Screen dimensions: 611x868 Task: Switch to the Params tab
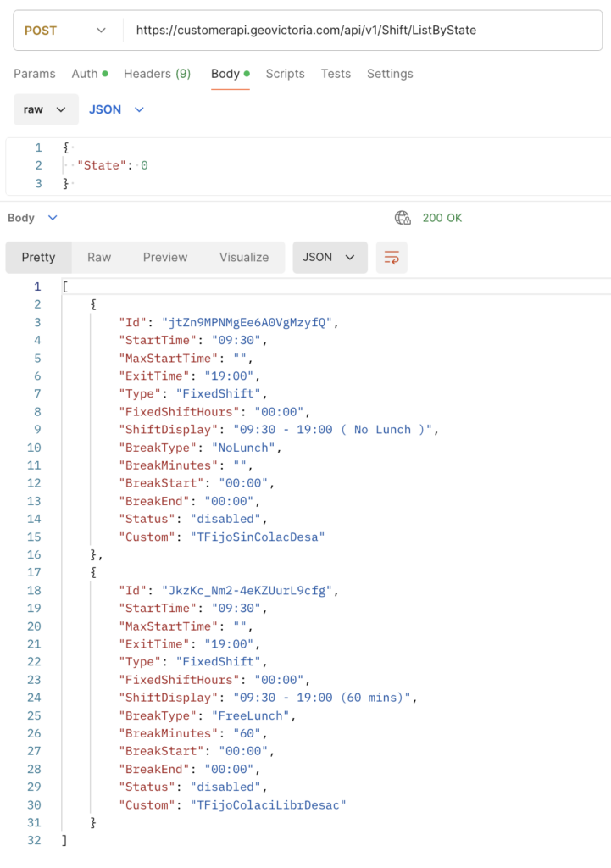pos(35,74)
